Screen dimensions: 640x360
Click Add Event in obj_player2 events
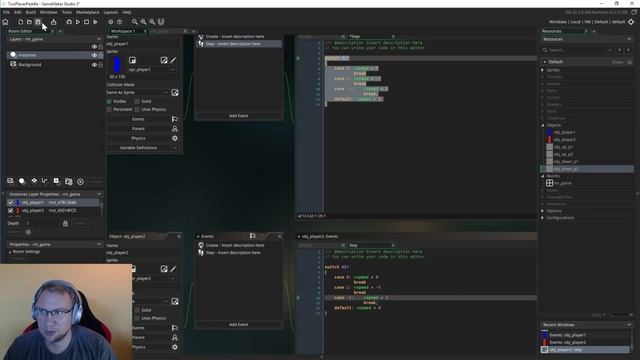coord(239,325)
